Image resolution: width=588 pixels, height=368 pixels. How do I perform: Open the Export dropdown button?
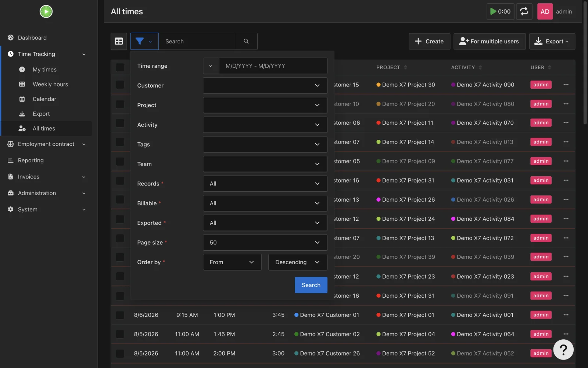(x=552, y=41)
